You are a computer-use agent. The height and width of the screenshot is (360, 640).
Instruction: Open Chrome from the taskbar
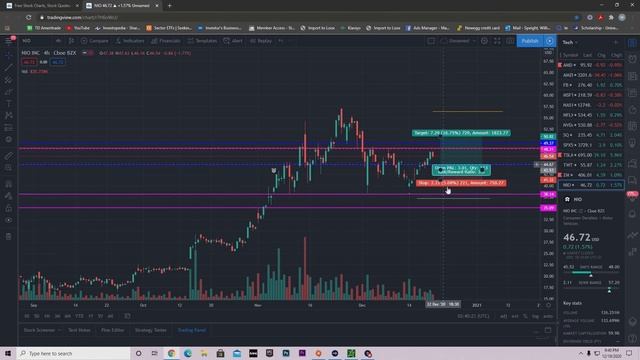pyautogui.click(x=171, y=353)
